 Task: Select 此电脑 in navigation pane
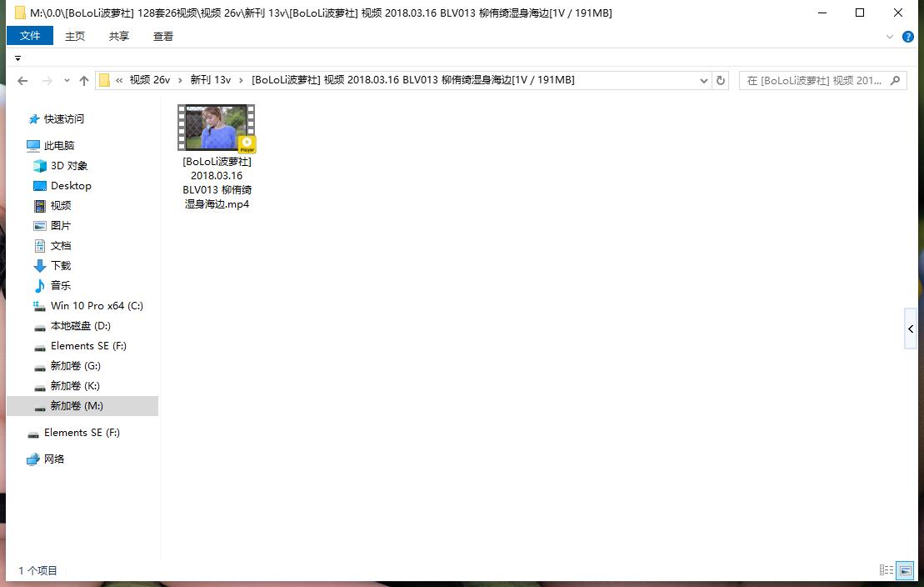coord(59,145)
